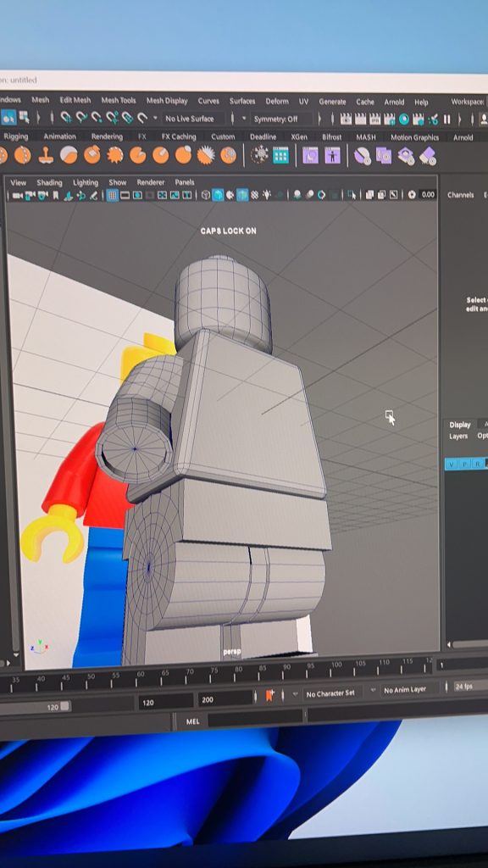Click the orange stamp shelf icon
The width and height of the screenshot is (488, 868).
pyautogui.click(x=46, y=156)
